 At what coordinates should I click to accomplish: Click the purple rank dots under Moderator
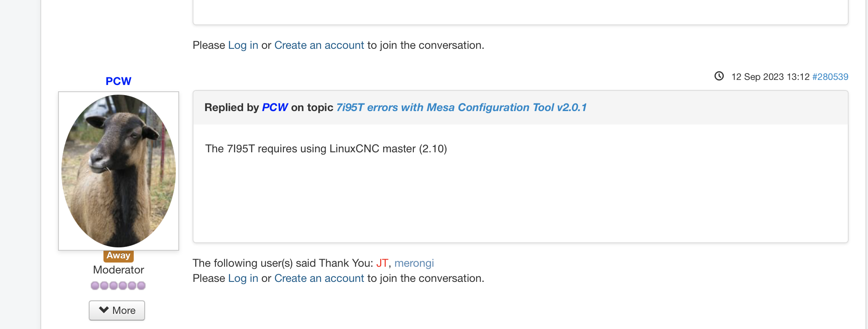118,286
